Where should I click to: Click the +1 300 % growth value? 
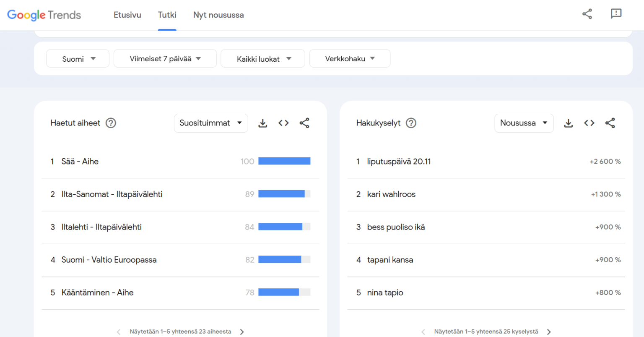pyautogui.click(x=606, y=194)
